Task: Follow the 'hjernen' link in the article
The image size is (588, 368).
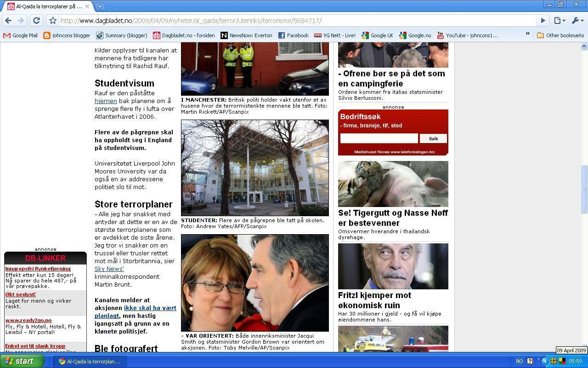Action: click(x=106, y=101)
